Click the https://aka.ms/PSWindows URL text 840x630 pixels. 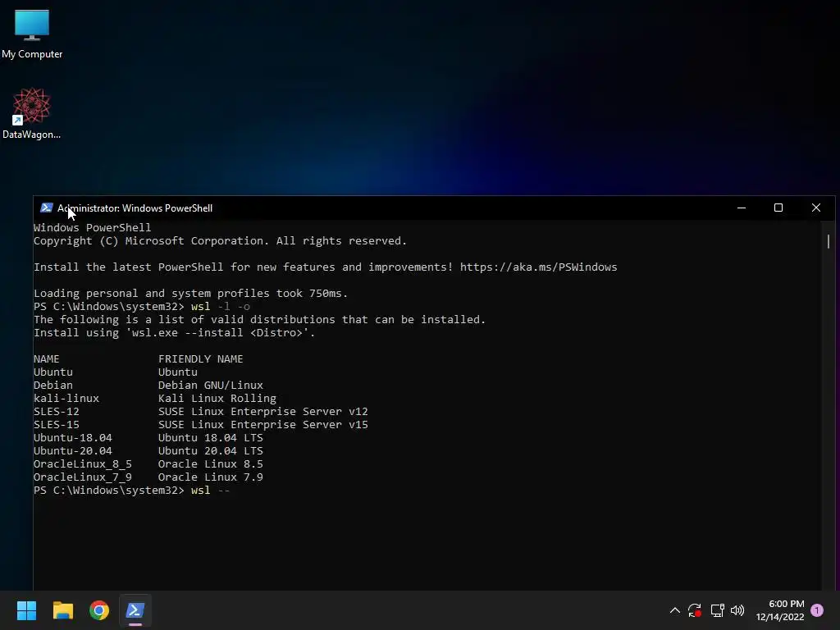(x=538, y=267)
